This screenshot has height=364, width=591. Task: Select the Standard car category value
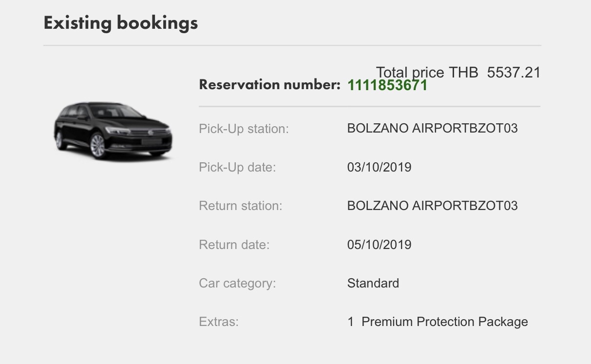[x=373, y=283]
